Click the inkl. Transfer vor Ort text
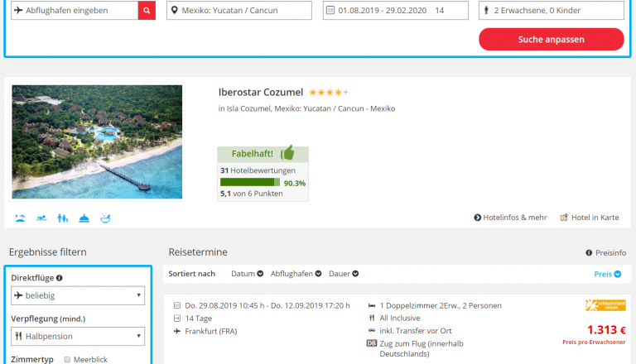 [416, 331]
